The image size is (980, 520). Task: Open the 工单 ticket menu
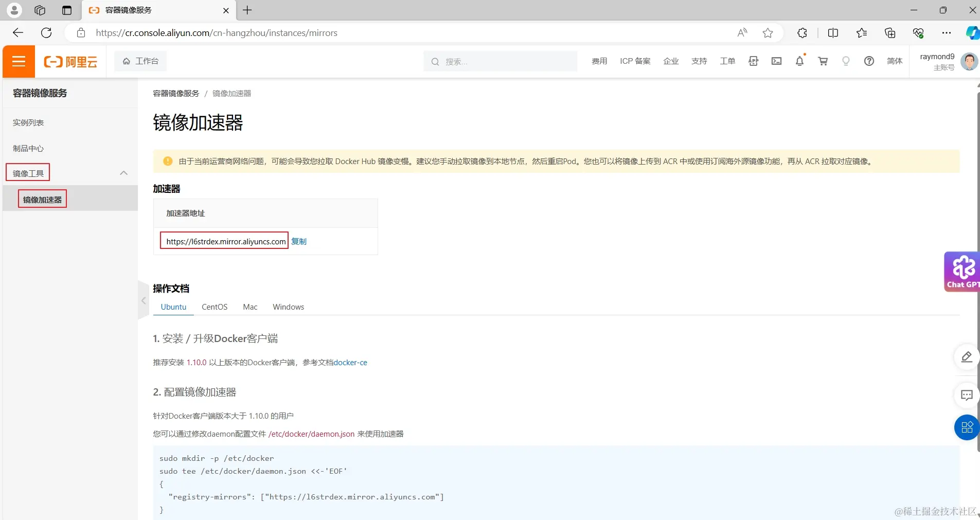click(727, 61)
